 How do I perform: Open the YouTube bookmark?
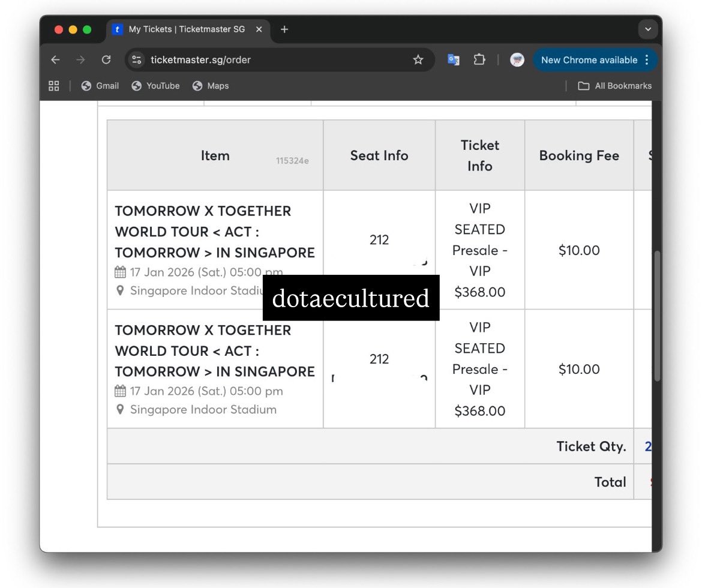(x=155, y=86)
